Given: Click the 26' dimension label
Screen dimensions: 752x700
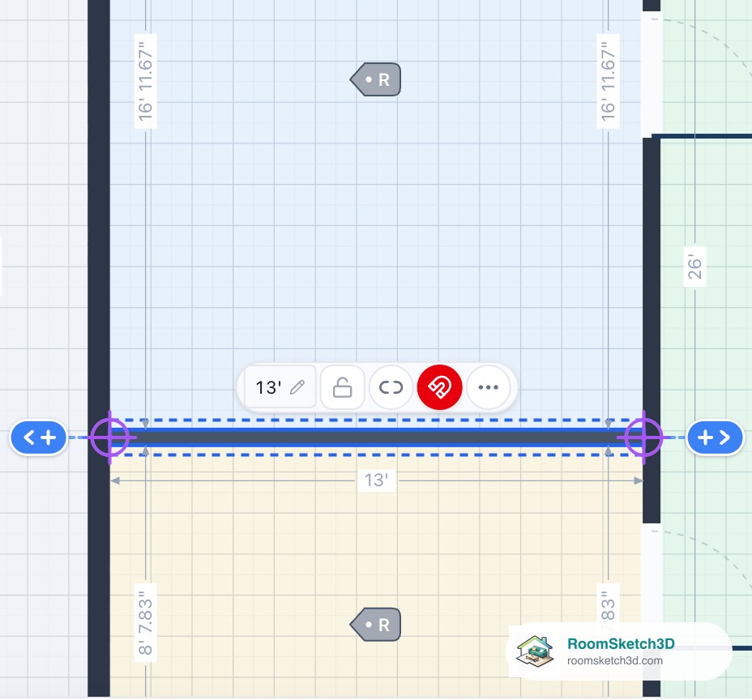Looking at the screenshot, I should tap(694, 267).
